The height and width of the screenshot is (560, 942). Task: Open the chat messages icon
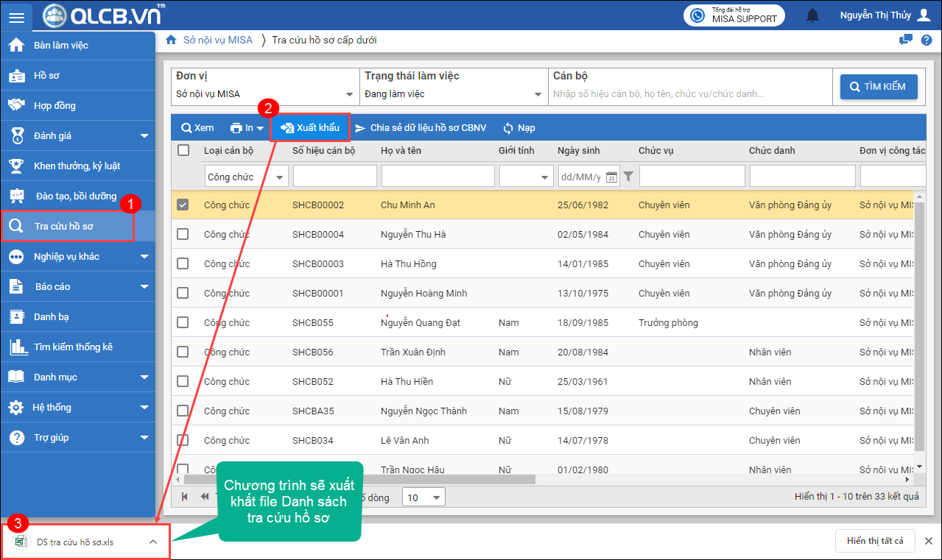tap(906, 40)
